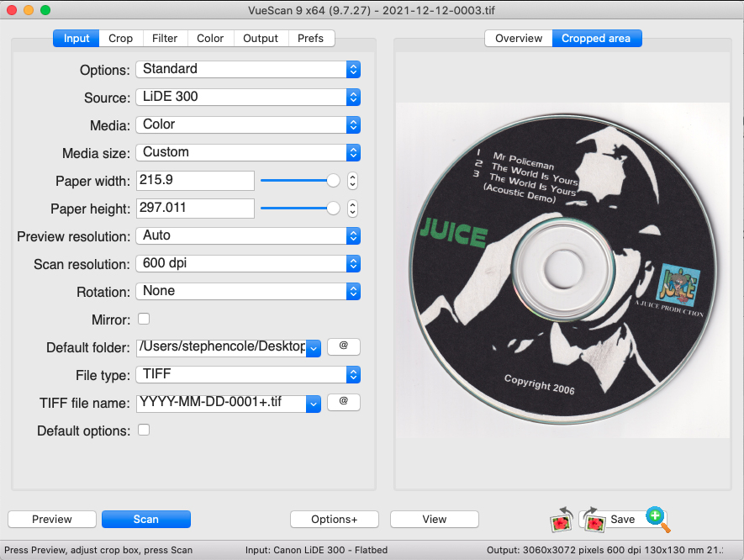The width and height of the screenshot is (744, 560).
Task: Rotate image left icon
Action: (x=562, y=520)
